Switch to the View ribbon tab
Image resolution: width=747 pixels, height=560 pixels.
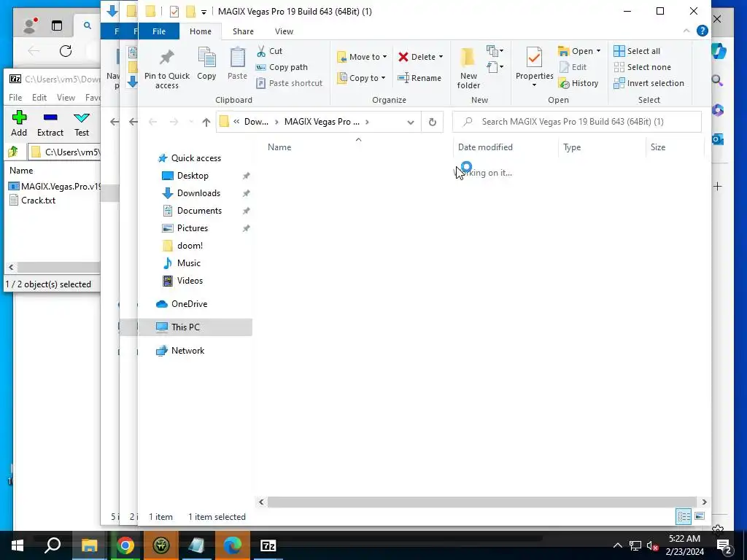284,31
